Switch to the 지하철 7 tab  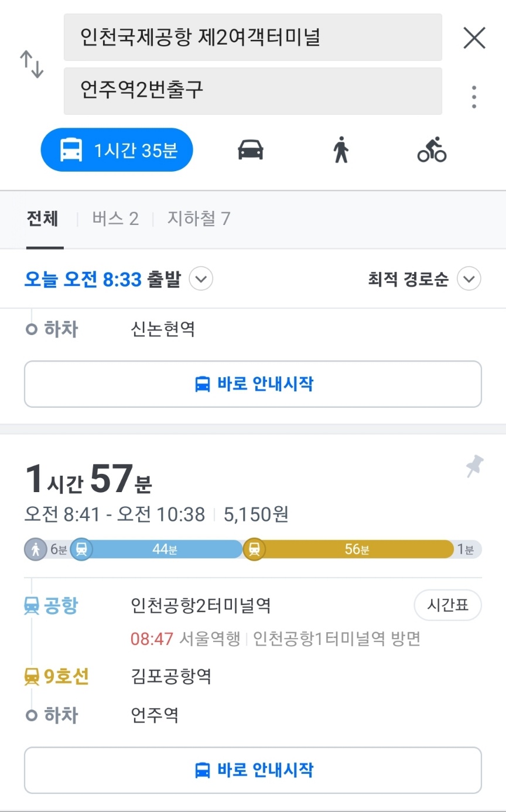[199, 219]
